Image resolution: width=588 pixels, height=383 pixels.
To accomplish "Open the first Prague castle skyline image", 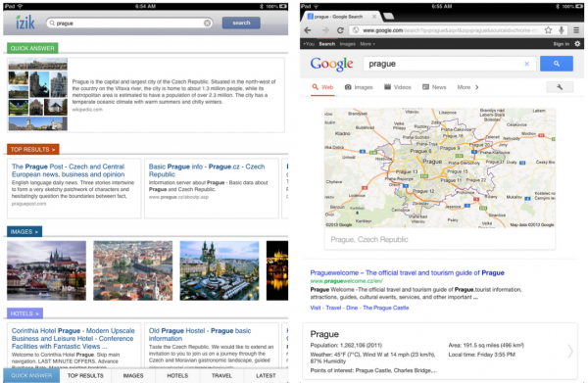I will pyautogui.click(x=46, y=270).
